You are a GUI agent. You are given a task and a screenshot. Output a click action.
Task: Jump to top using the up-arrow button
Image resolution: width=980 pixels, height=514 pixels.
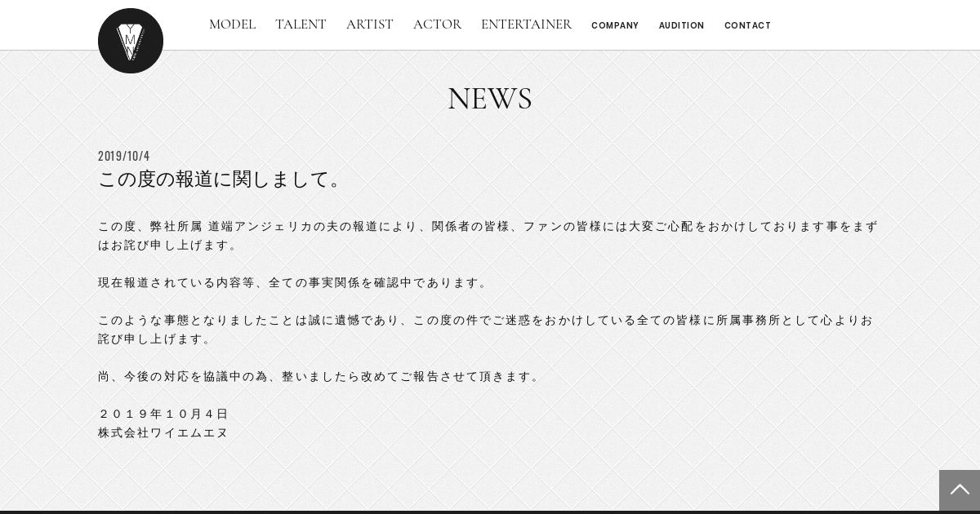pos(960,490)
